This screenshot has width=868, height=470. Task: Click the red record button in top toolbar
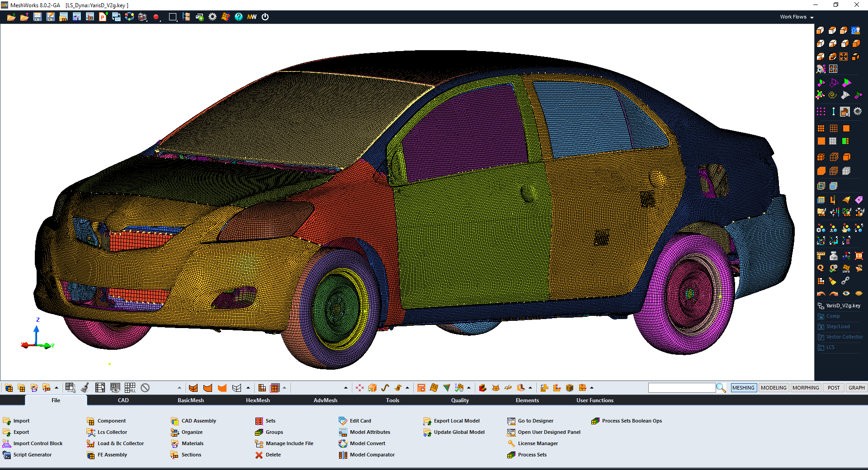click(x=156, y=17)
